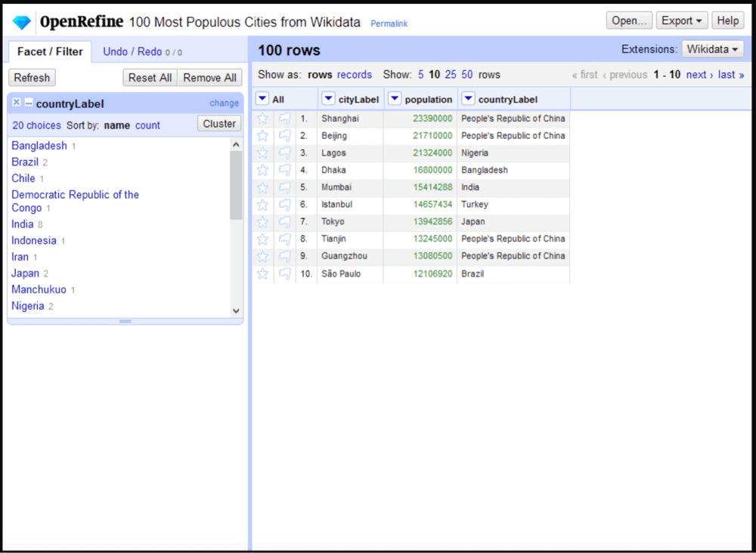The width and height of the screenshot is (756, 553).
Task: Flag the Mumbai row
Action: click(284, 187)
